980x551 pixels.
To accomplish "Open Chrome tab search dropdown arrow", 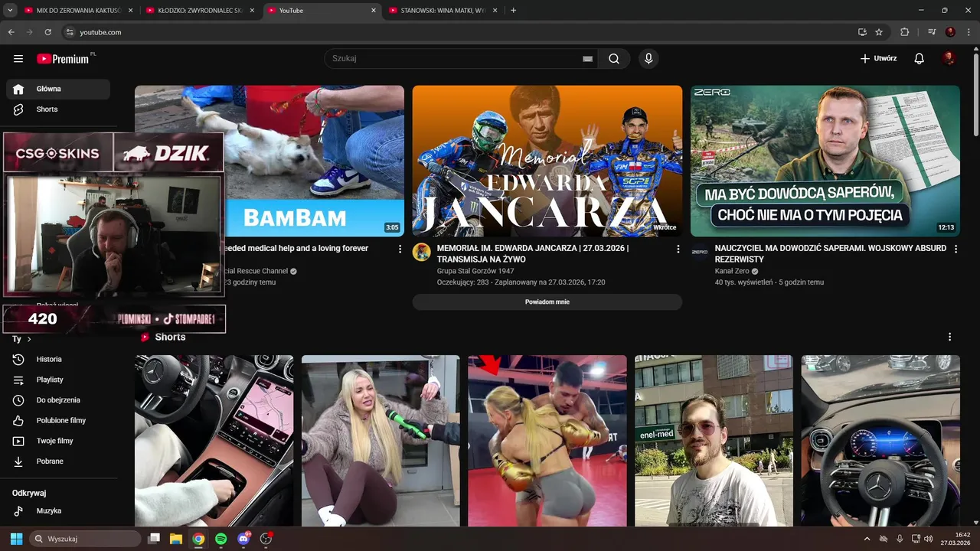I will [x=10, y=10].
